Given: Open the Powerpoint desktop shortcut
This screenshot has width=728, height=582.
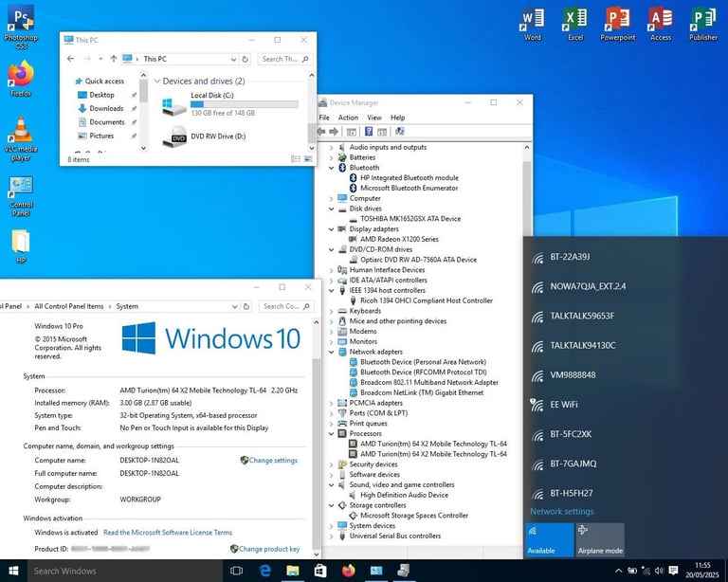Looking at the screenshot, I should [x=617, y=23].
